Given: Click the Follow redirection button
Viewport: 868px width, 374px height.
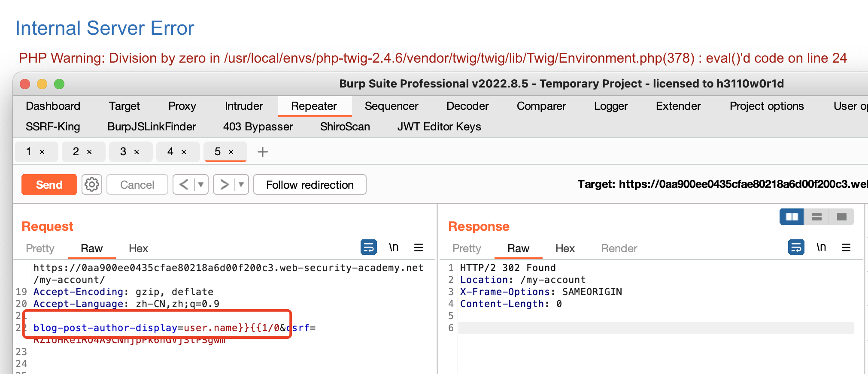Looking at the screenshot, I should click(x=310, y=184).
